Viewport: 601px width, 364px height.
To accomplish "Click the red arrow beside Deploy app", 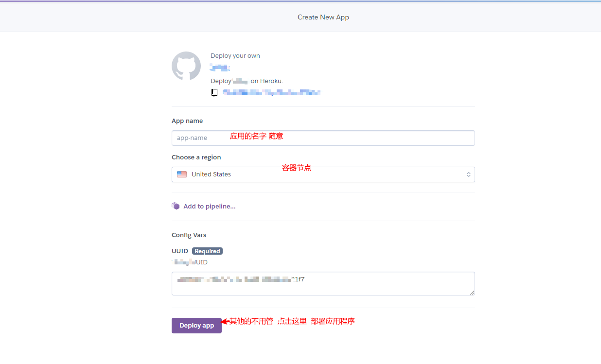I will click(x=225, y=321).
